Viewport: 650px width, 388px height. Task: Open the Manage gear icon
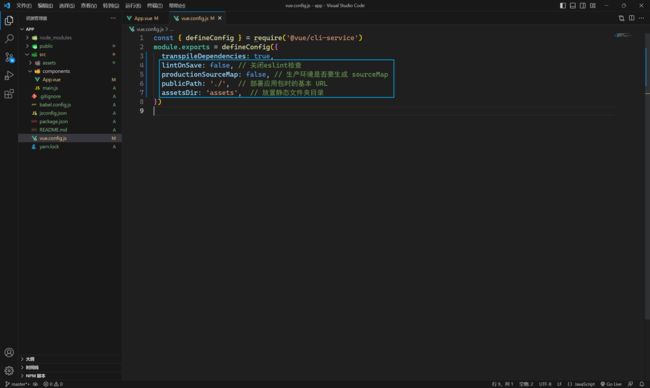(9, 370)
